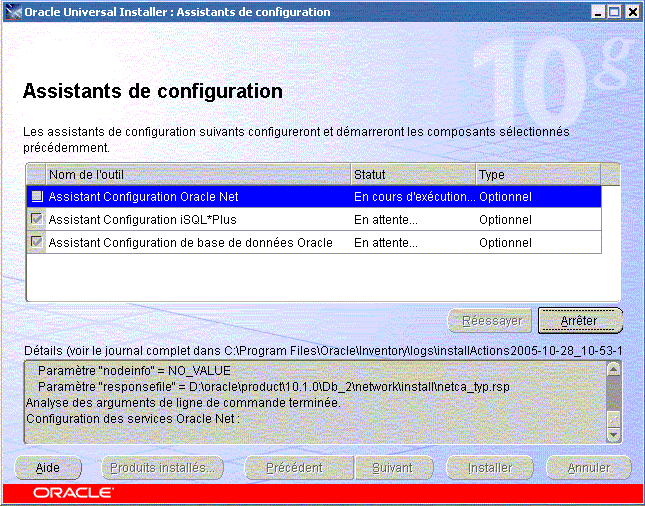Open the Aide help button

click(x=48, y=468)
